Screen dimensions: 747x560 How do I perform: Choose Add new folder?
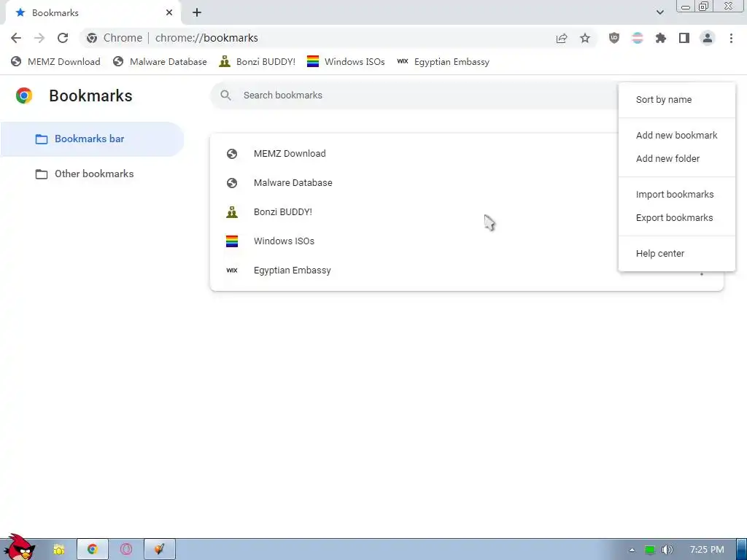pos(676,158)
